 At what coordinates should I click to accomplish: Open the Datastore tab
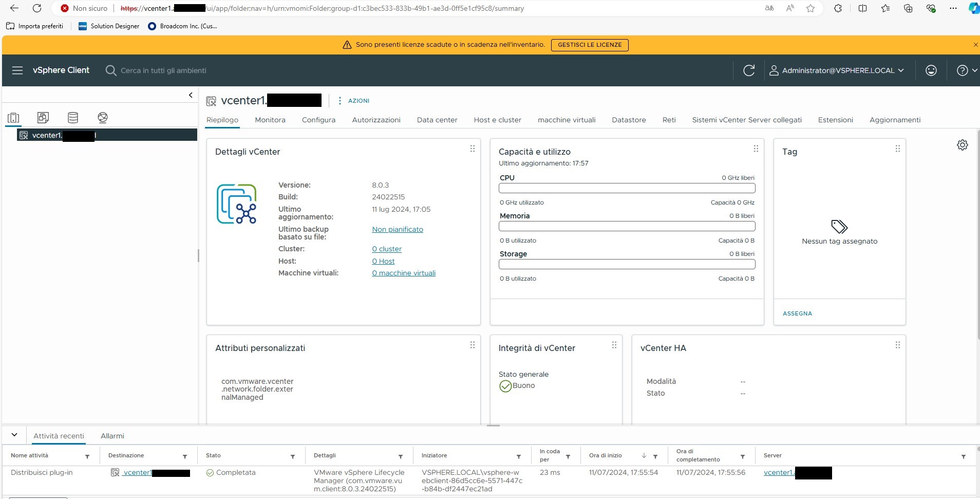tap(629, 120)
